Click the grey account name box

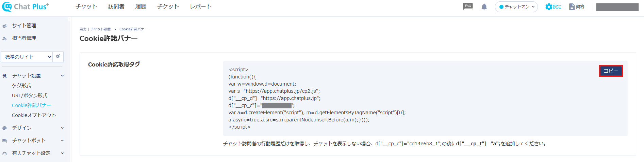(x=617, y=7)
